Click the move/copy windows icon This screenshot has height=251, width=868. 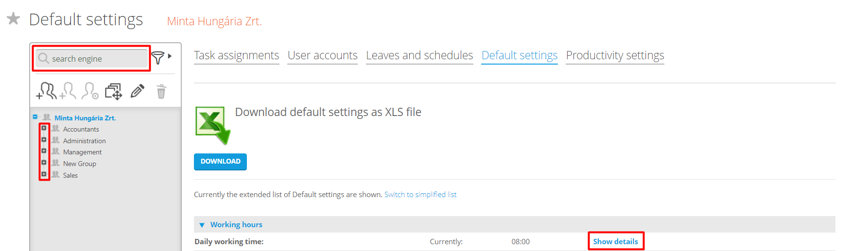pyautogui.click(x=114, y=91)
